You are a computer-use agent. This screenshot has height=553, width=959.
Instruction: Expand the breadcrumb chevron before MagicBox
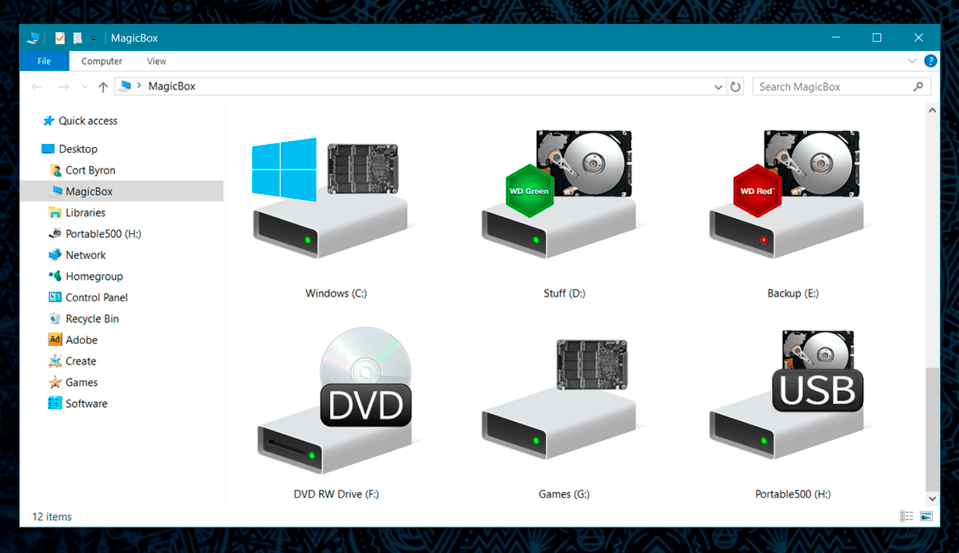point(139,86)
